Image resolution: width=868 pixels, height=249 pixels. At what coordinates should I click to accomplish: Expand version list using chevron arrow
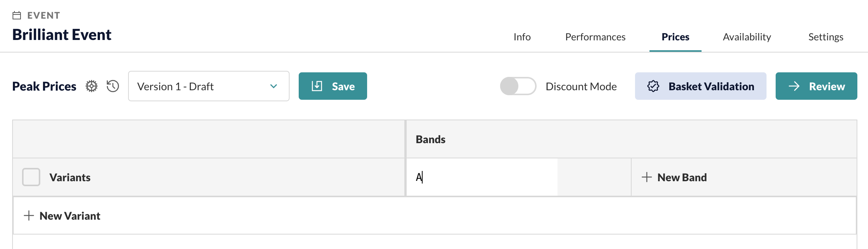click(274, 86)
